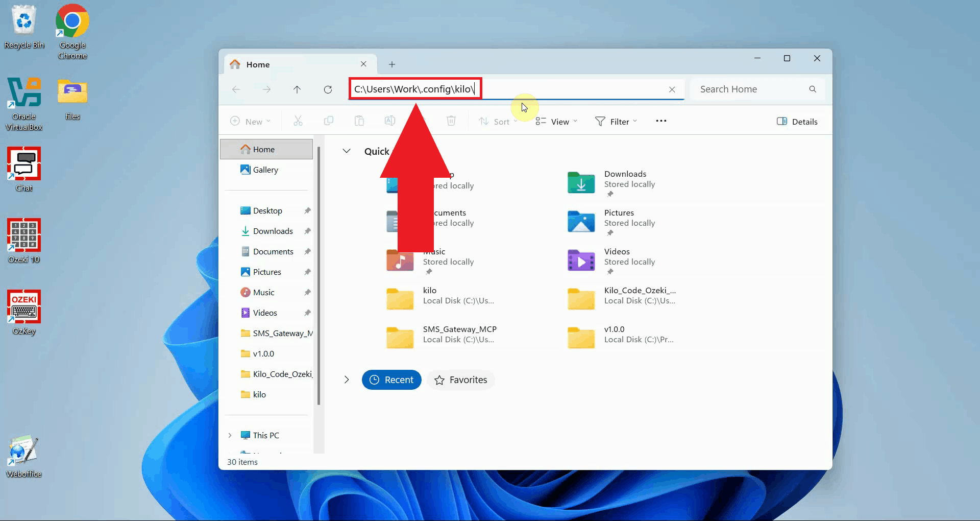Refresh the current folder view
This screenshot has height=521, width=980.
click(x=328, y=89)
